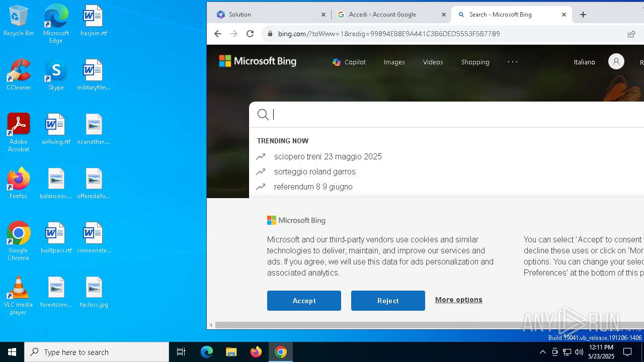Select someonete... document on desktop
Image resolution: width=644 pixels, height=362 pixels.
(94, 238)
